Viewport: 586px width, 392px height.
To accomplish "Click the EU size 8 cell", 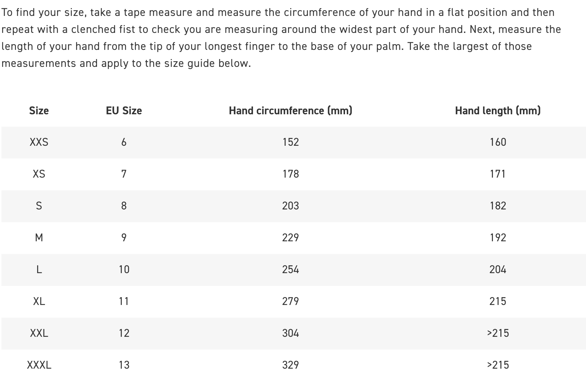I will [x=124, y=206].
